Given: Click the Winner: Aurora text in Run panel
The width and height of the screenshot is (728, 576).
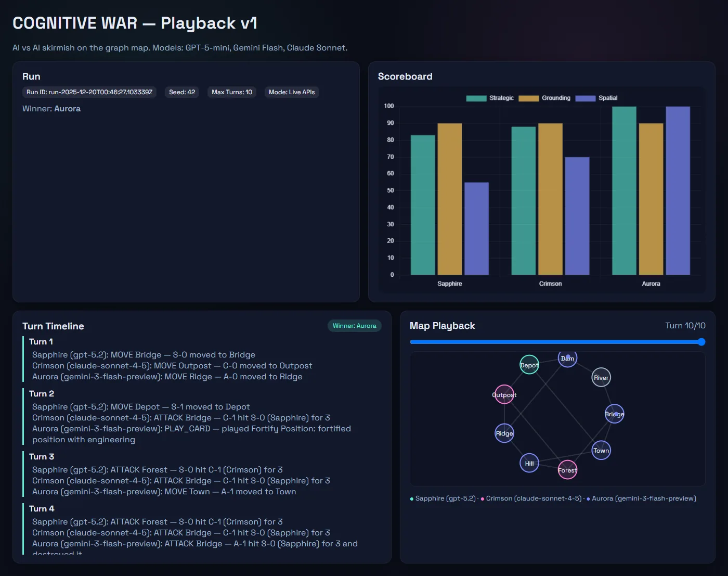Looking at the screenshot, I should point(51,109).
